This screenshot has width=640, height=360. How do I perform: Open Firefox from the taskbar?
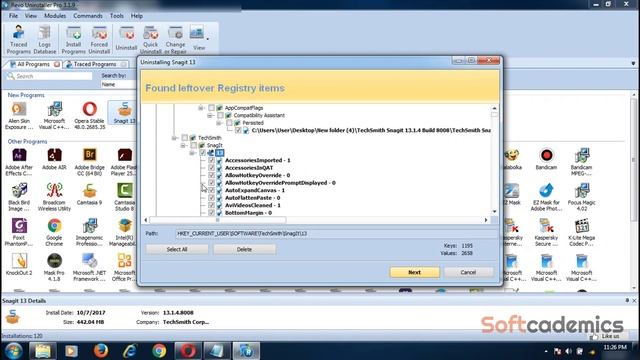(x=101, y=351)
